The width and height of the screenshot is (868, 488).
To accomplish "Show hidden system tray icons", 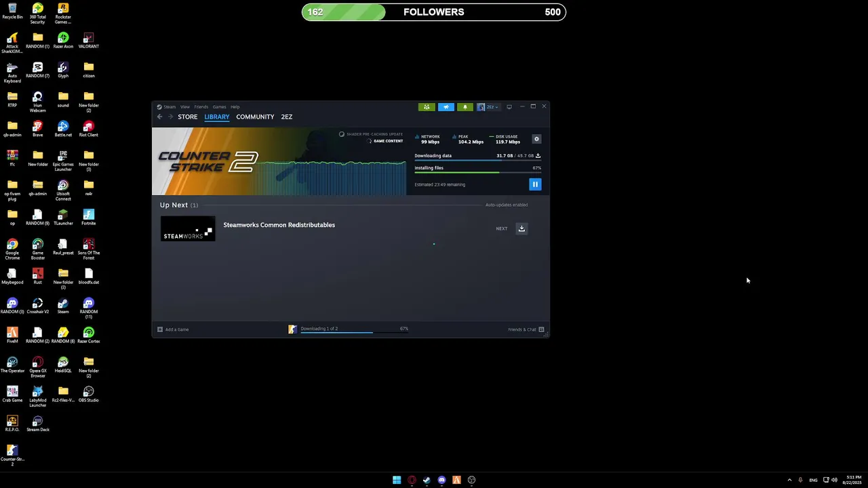I will coord(789,480).
